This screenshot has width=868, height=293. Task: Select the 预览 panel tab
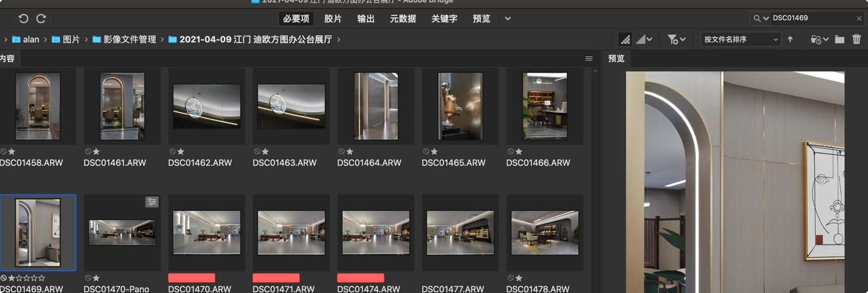click(617, 59)
